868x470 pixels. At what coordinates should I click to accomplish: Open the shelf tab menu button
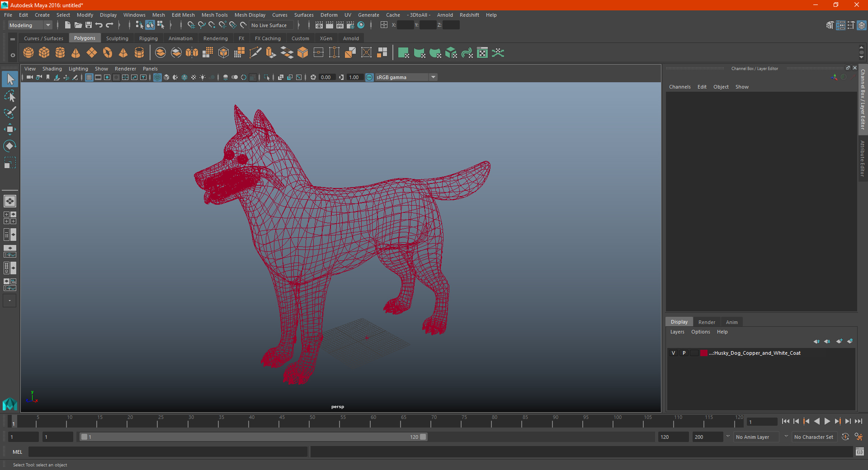13,39
